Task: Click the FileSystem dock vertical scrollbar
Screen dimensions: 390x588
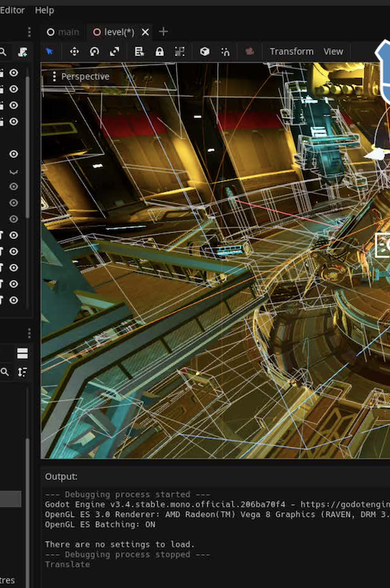Action: point(27,512)
